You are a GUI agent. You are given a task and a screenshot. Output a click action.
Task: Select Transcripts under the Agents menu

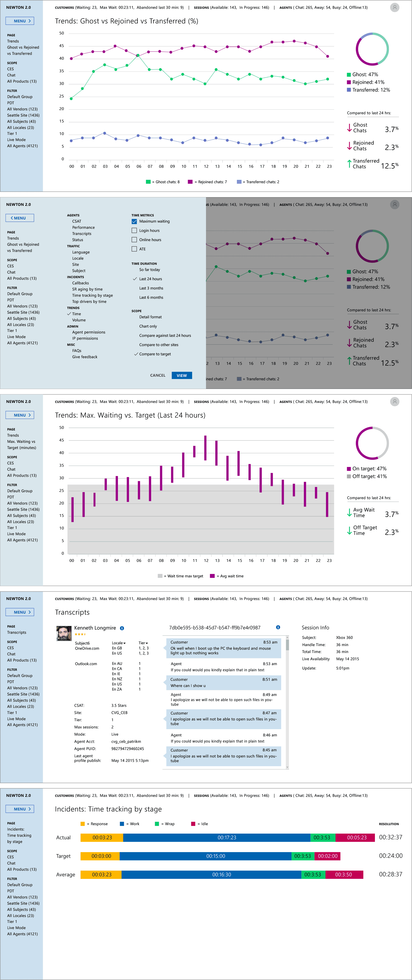(x=81, y=234)
